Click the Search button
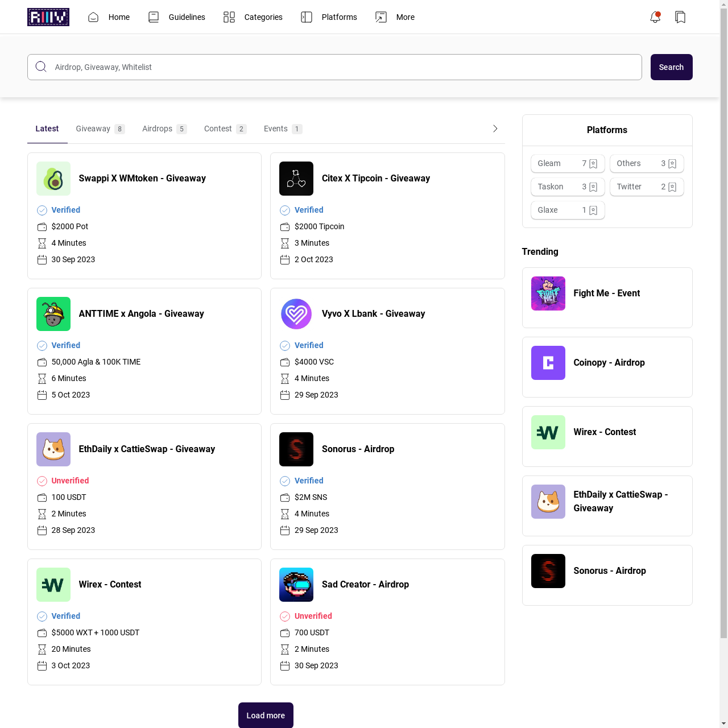The width and height of the screenshot is (728, 728). tap(672, 67)
